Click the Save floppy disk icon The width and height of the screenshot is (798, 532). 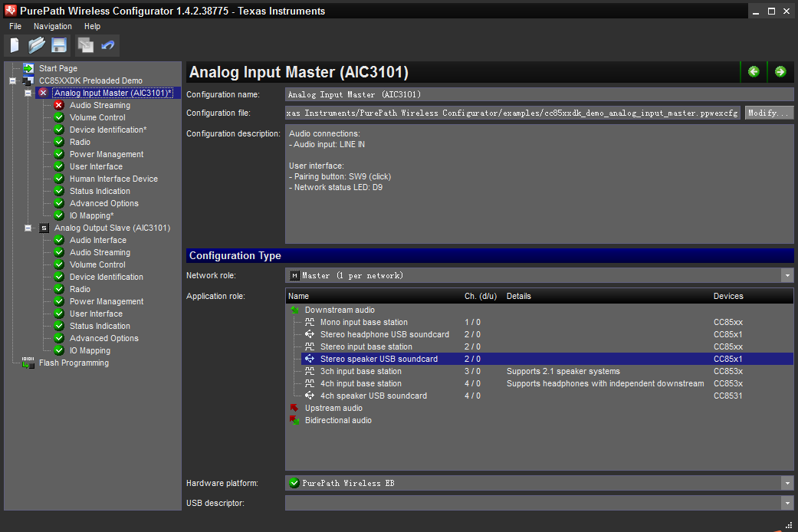tap(59, 46)
